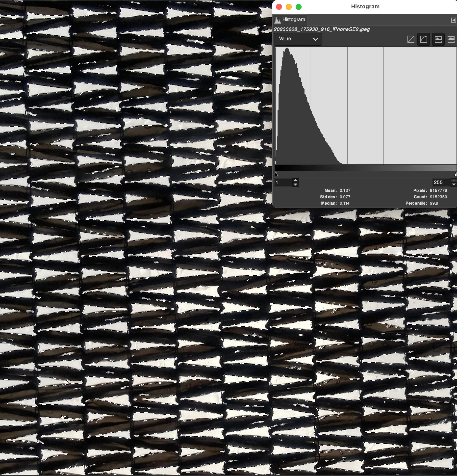Click the Percentile value 99.9
Viewport: 457px width, 476px height.
tap(434, 203)
